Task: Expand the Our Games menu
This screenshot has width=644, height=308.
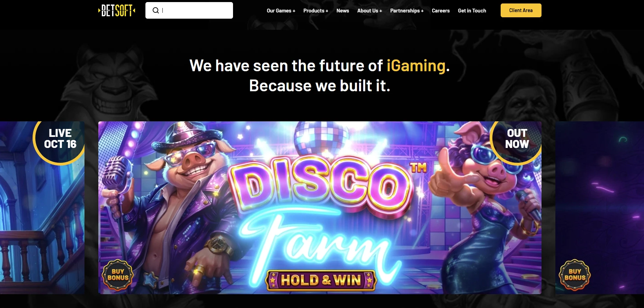Action: (281, 11)
